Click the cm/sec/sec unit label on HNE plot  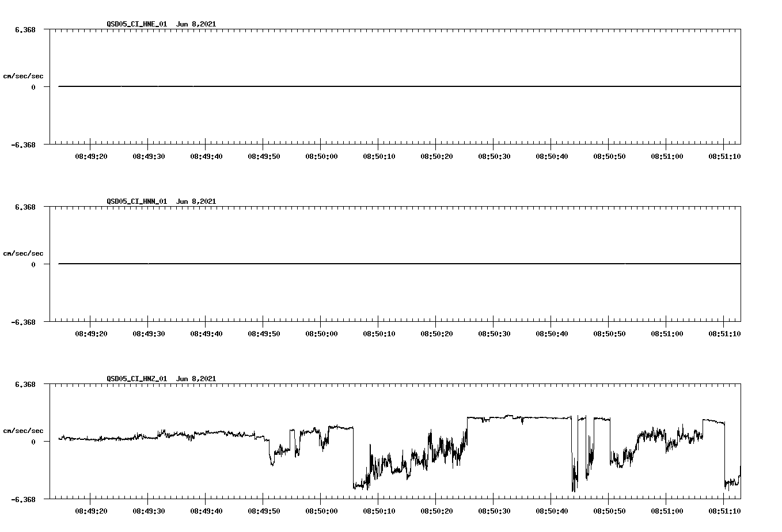click(23, 76)
